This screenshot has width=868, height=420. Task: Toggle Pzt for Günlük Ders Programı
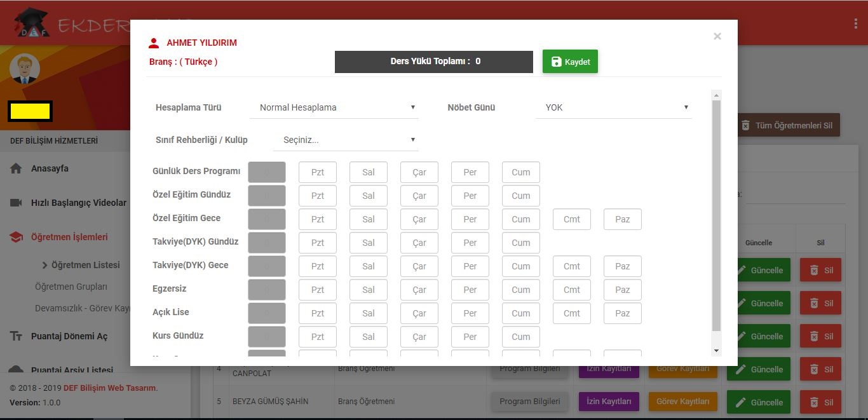tap(318, 172)
